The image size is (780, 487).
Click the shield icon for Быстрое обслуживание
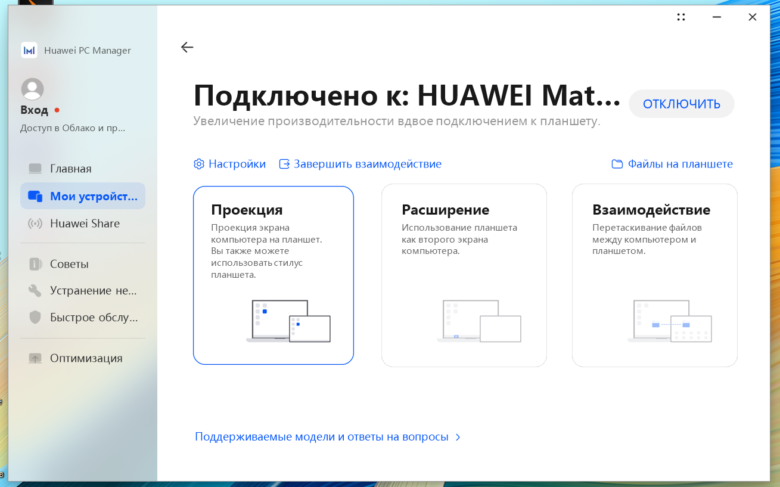coord(35,317)
